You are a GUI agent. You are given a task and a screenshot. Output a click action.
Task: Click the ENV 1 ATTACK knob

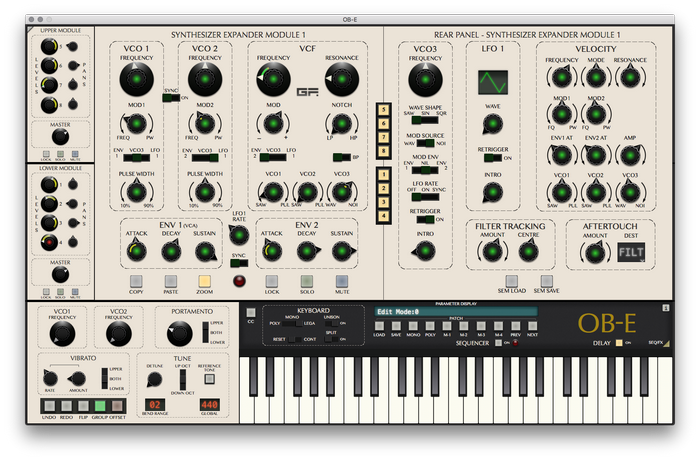click(137, 251)
